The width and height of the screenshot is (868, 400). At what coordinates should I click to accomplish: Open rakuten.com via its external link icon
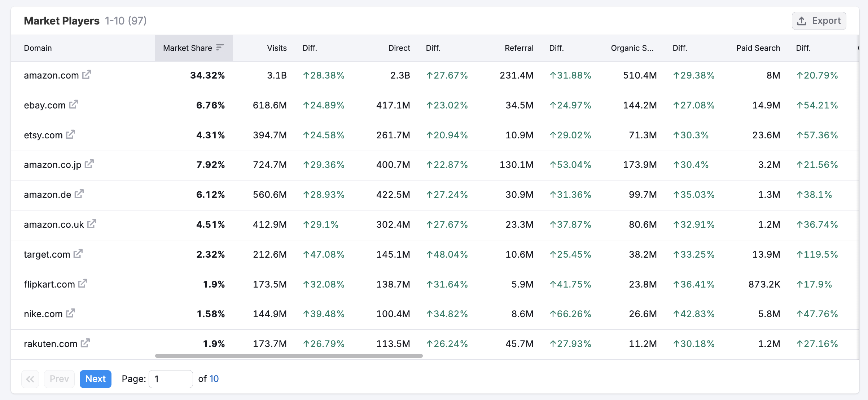pyautogui.click(x=85, y=343)
